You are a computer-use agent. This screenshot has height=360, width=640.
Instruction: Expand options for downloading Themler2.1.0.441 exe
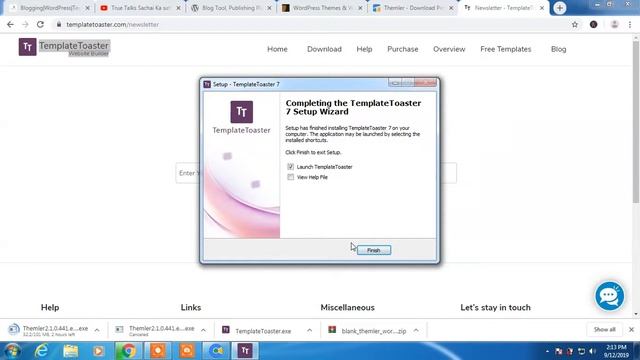tap(97, 330)
